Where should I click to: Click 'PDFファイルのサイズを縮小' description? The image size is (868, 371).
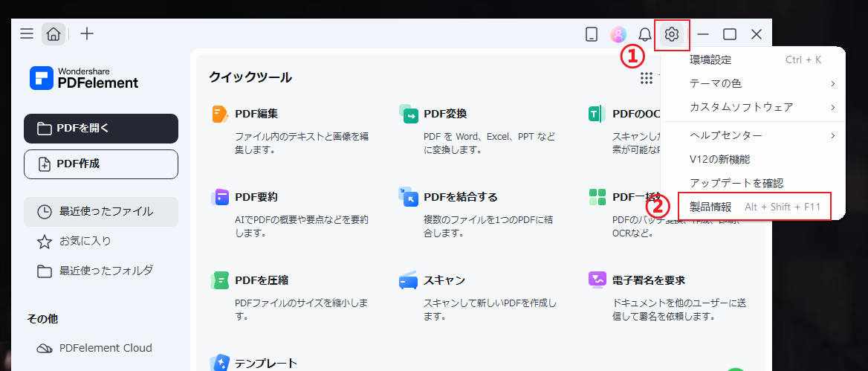coord(302,310)
